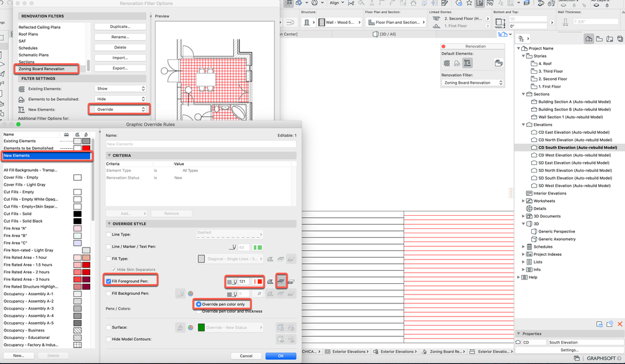Click the rule Name input field
The height and width of the screenshot is (364, 625).
(201, 144)
